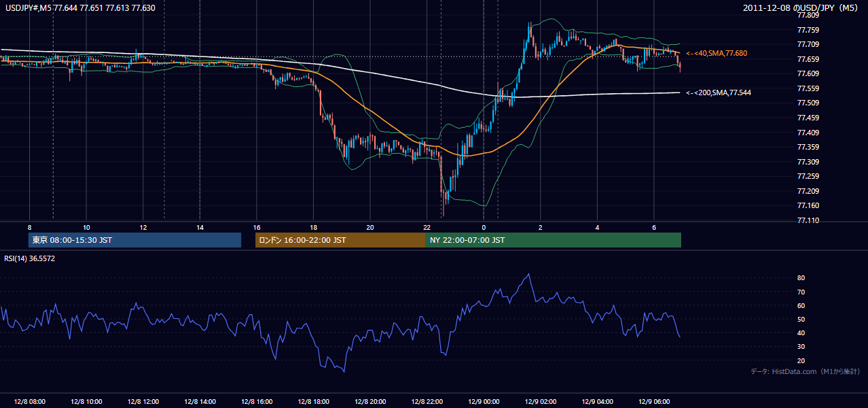Click hour label 16 on main chart axis

pos(257,227)
